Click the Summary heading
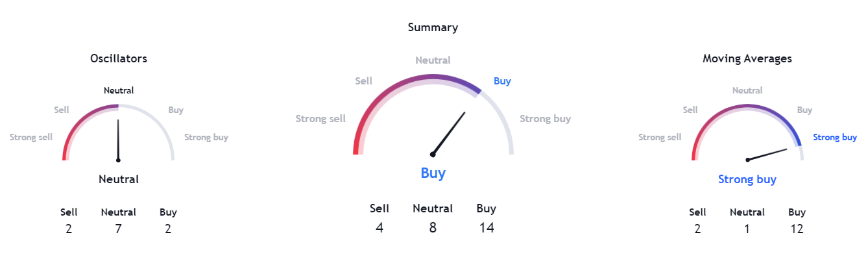Viewport: 868px width, 263px height. 433,27
